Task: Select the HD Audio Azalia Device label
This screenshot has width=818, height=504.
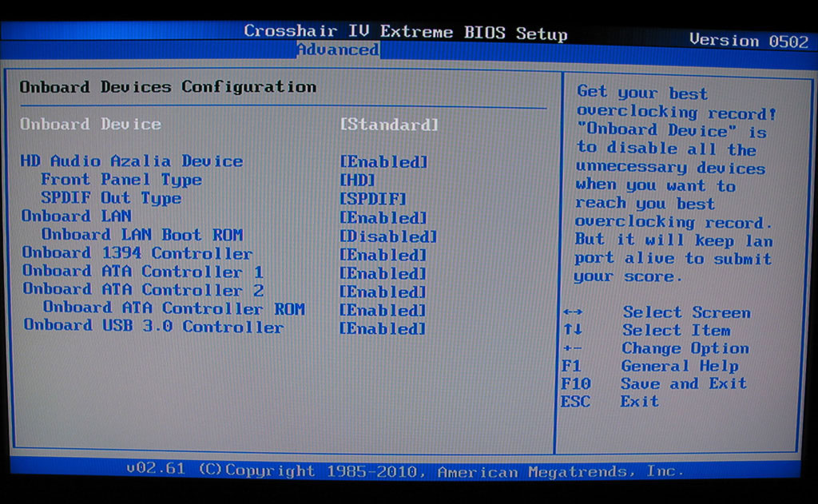Action: pos(132,161)
